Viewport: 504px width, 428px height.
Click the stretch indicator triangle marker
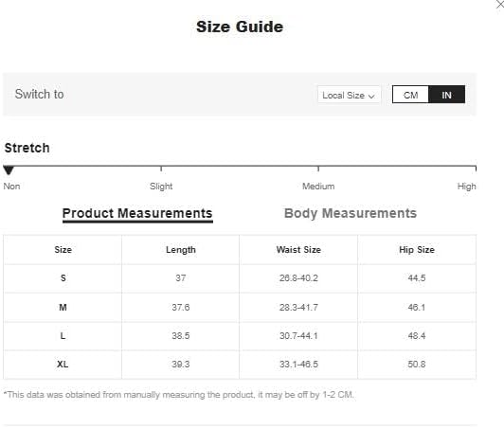(x=9, y=170)
